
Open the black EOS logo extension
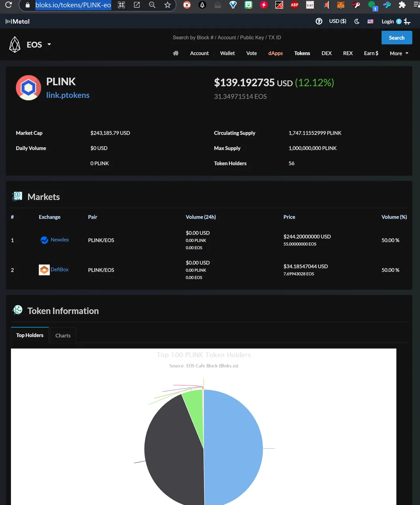202,5
